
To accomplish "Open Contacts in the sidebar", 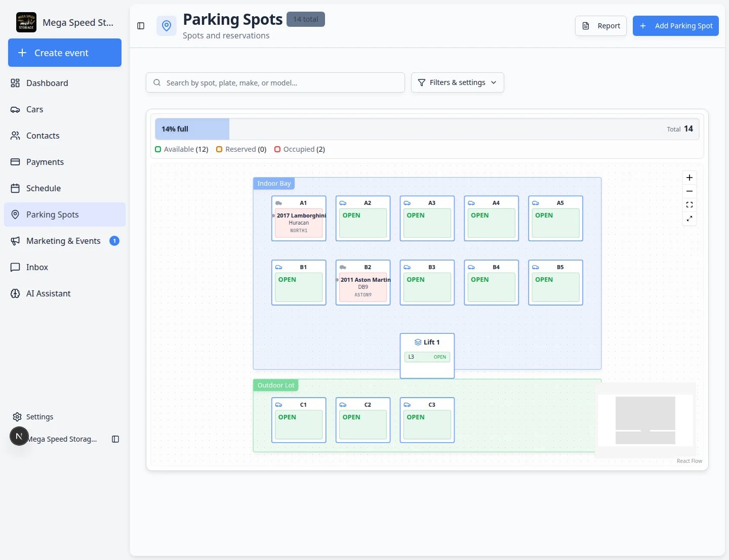I will [65, 136].
